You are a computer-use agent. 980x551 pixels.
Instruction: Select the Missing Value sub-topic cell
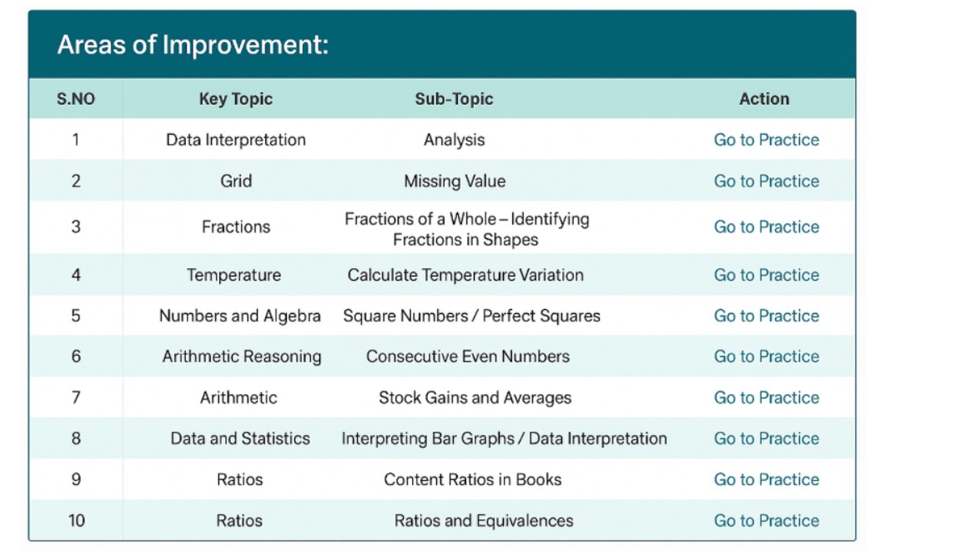[455, 181]
